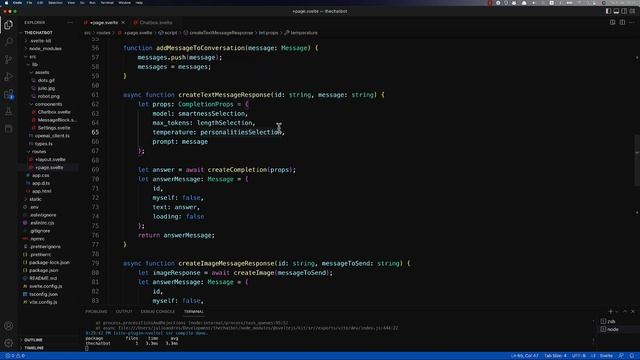Click the UTF-8 encoding indicator

point(579,356)
